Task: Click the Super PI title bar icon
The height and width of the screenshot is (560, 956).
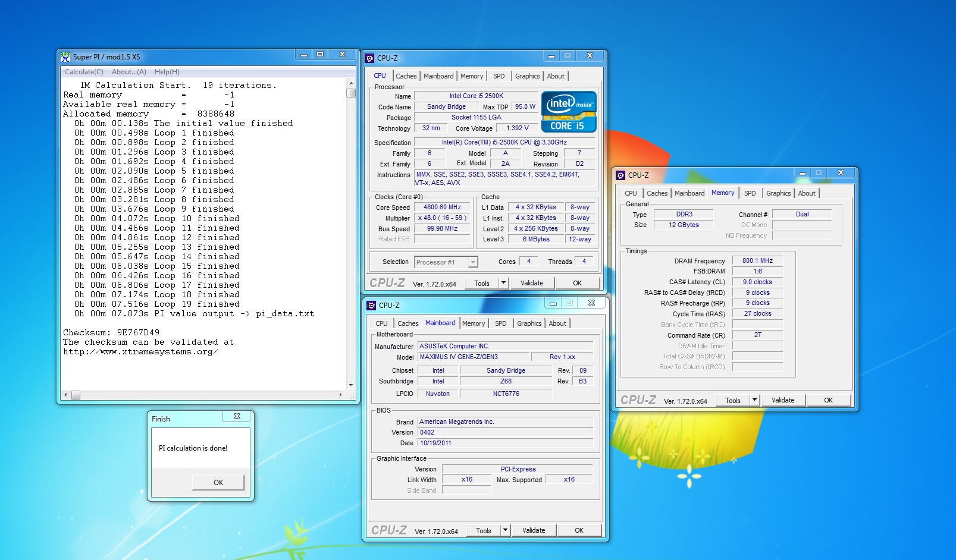Action: pyautogui.click(x=65, y=56)
